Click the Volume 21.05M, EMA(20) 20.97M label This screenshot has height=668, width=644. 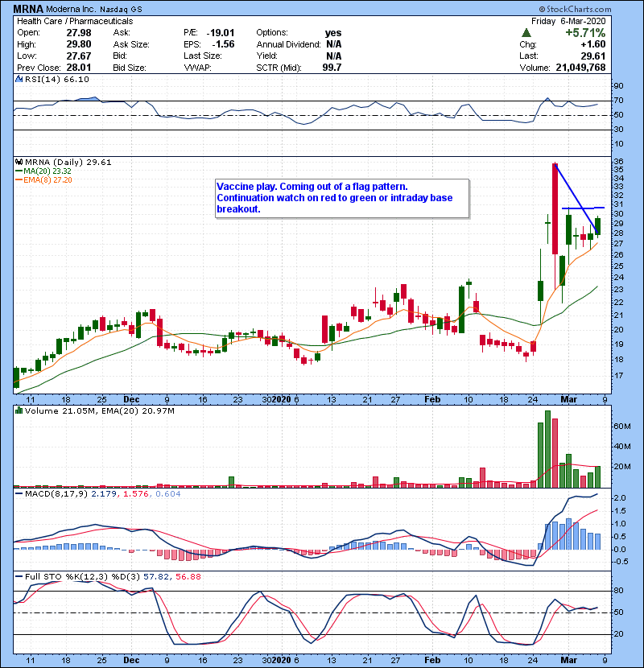pos(100,411)
